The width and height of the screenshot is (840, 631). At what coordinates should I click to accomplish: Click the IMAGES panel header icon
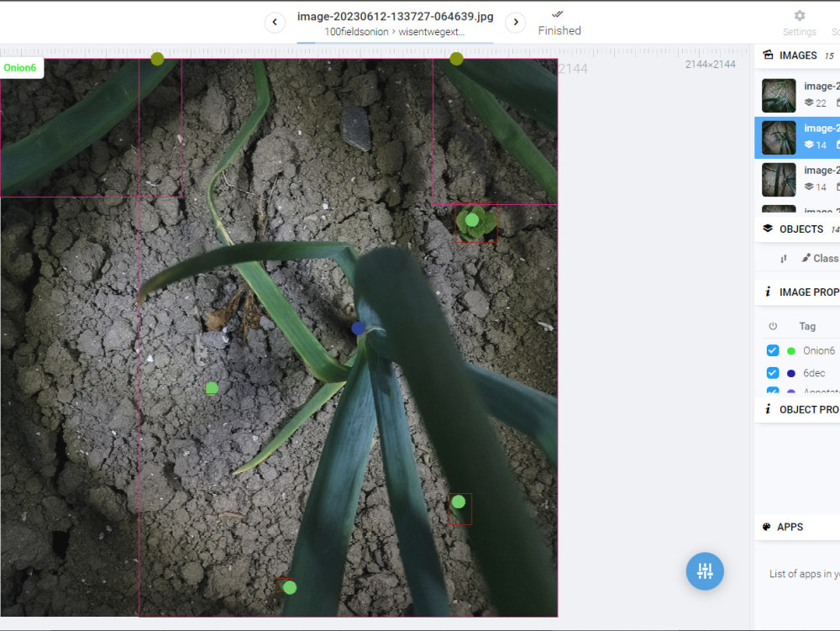pyautogui.click(x=768, y=55)
